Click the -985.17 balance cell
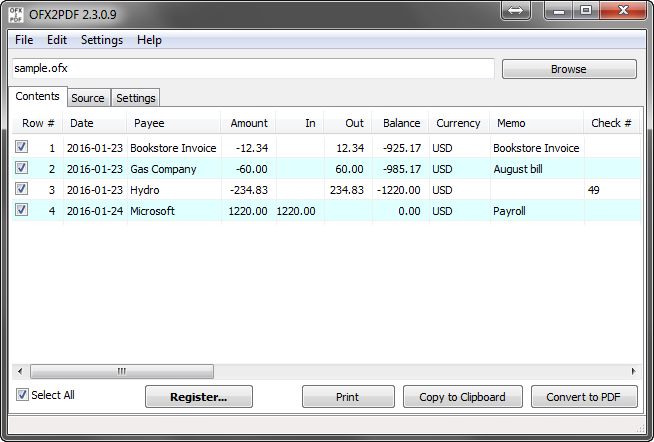The width and height of the screenshot is (654, 442). click(402, 169)
